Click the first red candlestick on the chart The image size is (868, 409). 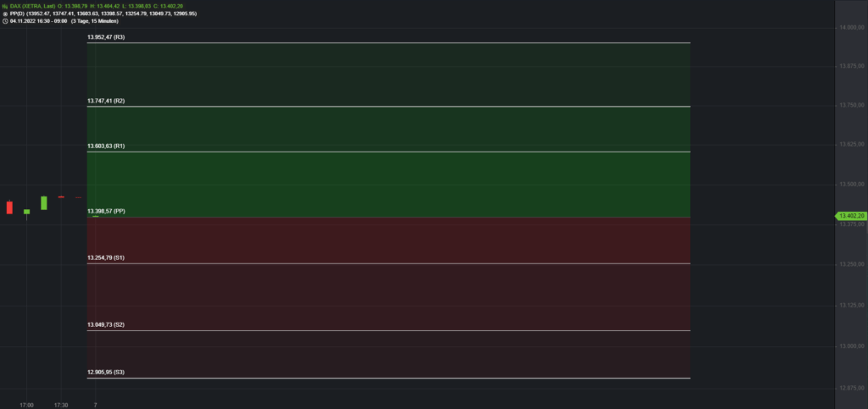pos(9,207)
